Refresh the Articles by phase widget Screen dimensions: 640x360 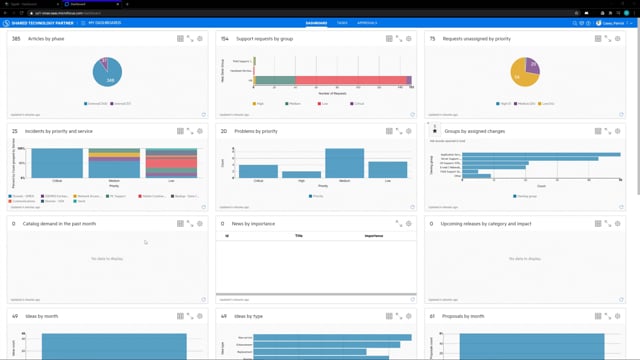pyautogui.click(x=204, y=115)
